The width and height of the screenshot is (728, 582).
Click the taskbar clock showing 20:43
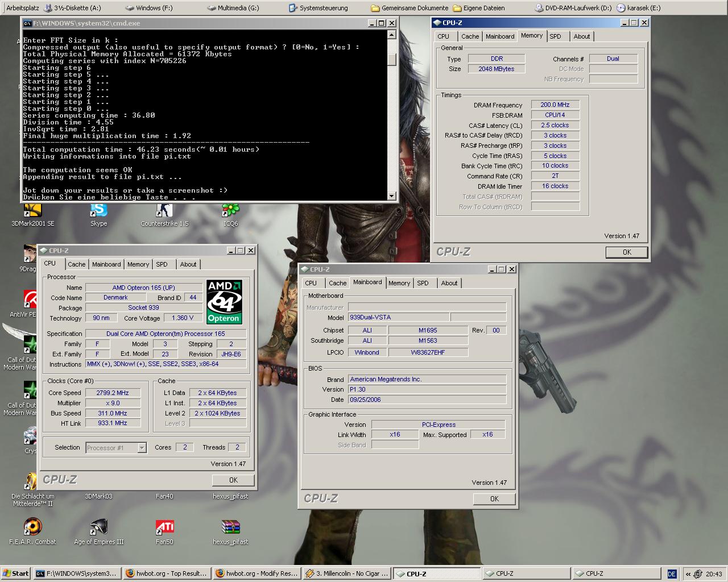click(x=714, y=574)
